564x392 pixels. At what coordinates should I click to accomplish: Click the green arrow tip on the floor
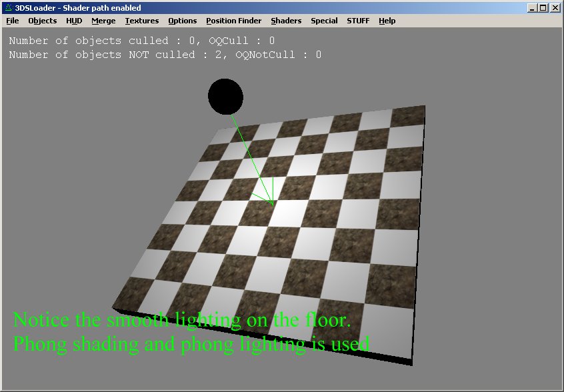tap(273, 205)
